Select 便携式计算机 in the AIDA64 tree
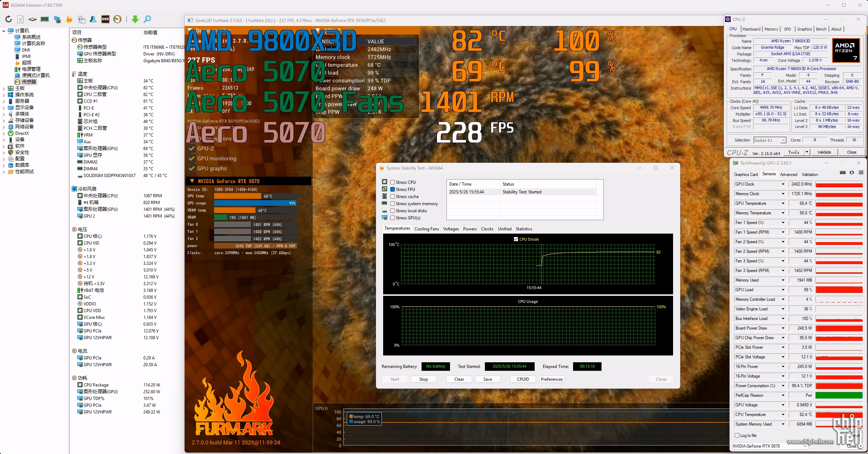This screenshot has width=868, height=454. pos(32,75)
